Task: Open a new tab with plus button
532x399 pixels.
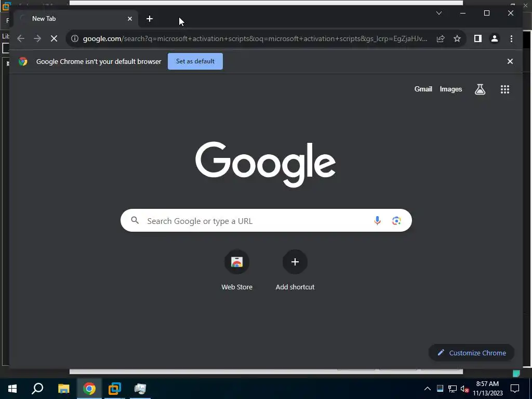Action: click(x=150, y=19)
